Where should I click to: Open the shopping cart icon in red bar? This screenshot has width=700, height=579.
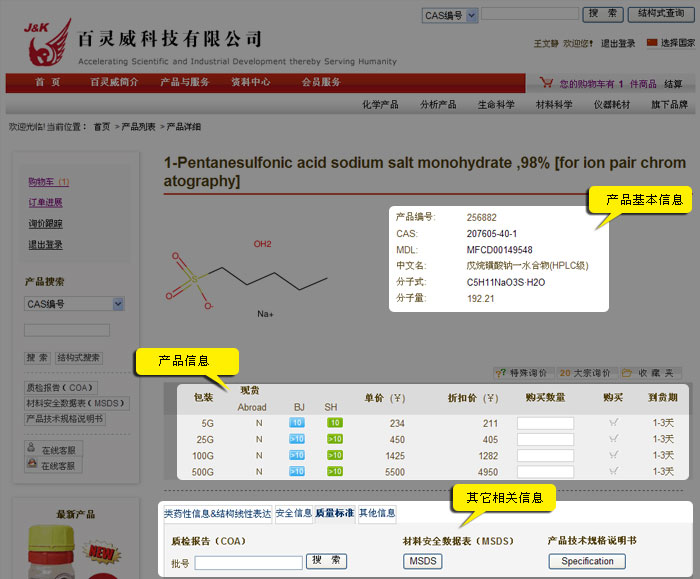tap(546, 83)
